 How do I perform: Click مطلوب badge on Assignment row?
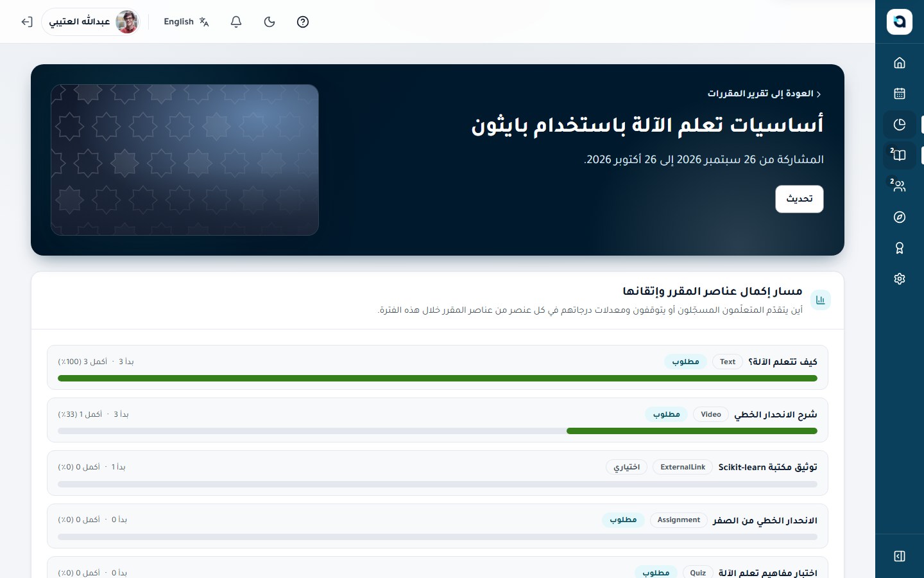pyautogui.click(x=623, y=520)
